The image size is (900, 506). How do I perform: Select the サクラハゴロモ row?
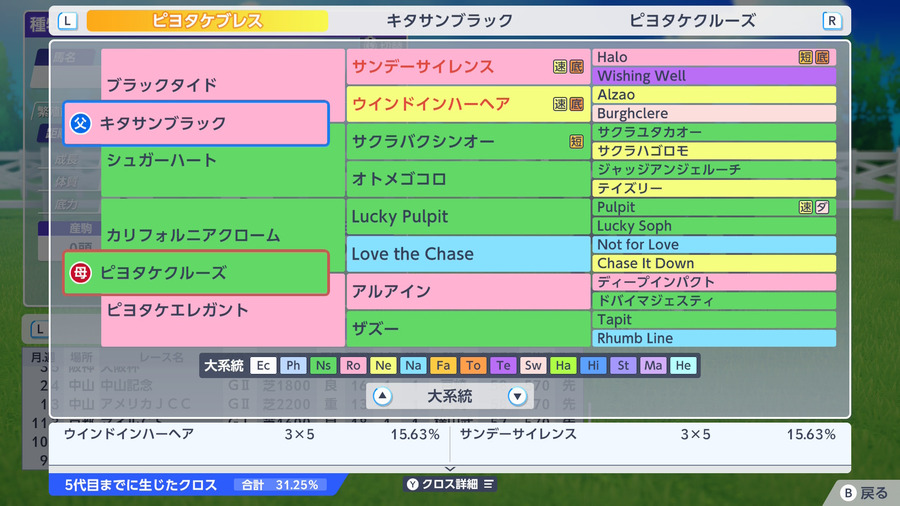(x=714, y=151)
